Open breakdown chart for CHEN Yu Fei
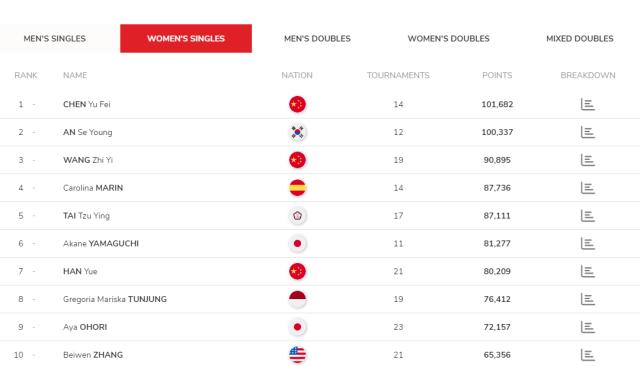The height and width of the screenshot is (366, 640). coord(587,104)
